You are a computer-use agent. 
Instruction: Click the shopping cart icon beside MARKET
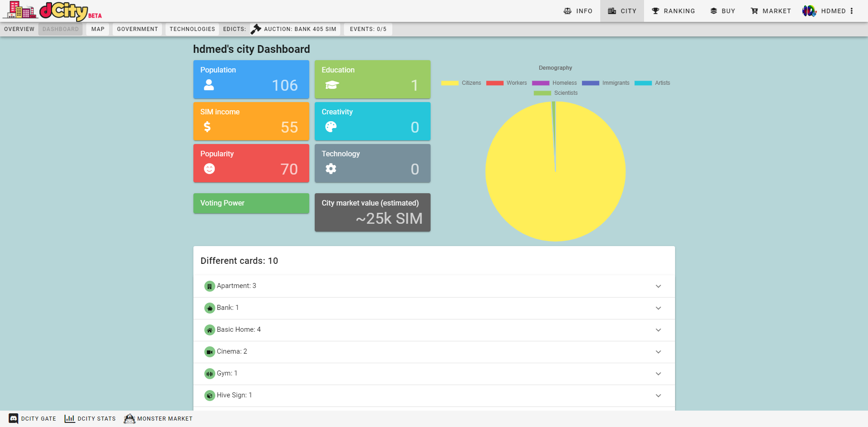tap(754, 11)
